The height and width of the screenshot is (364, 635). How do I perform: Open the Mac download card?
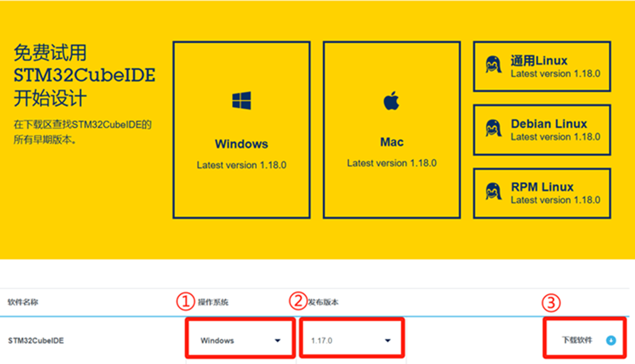[392, 129]
